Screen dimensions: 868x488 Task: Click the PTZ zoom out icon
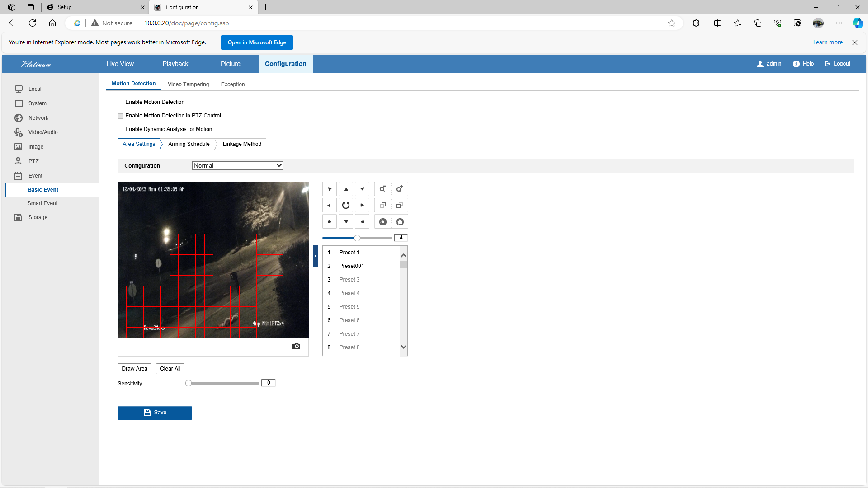[x=382, y=189]
